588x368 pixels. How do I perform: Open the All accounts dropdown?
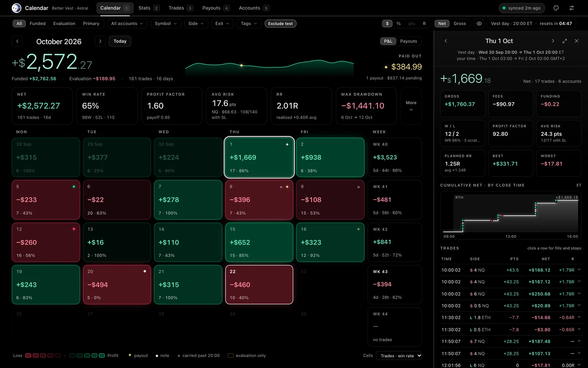pyautogui.click(x=128, y=24)
